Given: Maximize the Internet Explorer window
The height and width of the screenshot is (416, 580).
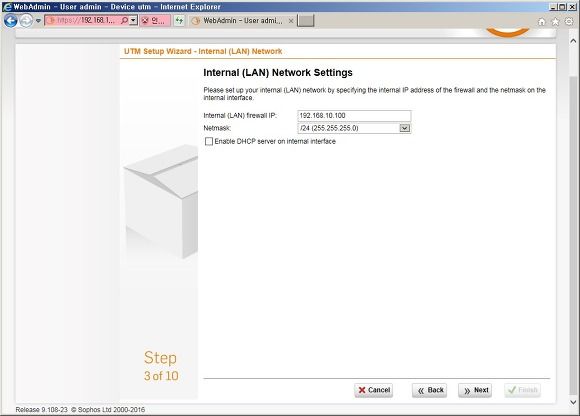Looking at the screenshot, I should click(562, 7).
